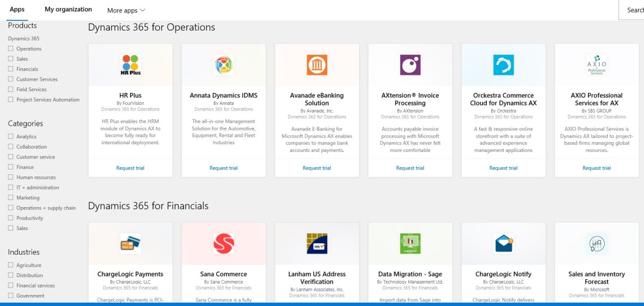The width and height of the screenshot is (644, 306).
Task: Click the HR Plus app logo
Action: click(x=130, y=65)
